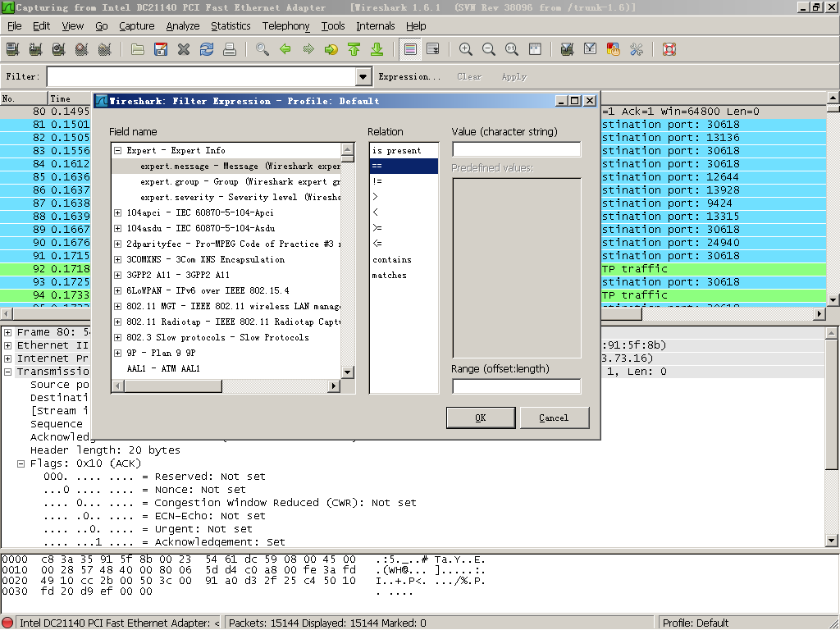Viewport: 840px width, 630px height.
Task: Focus the Value (character string) field
Action: pyautogui.click(x=517, y=149)
